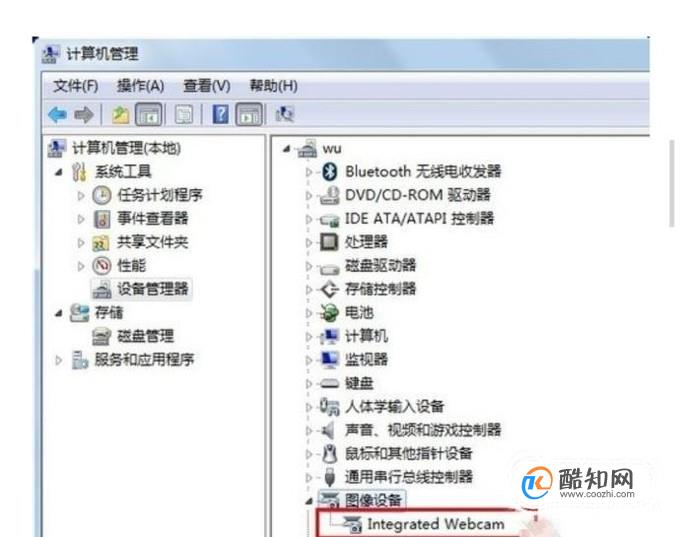
Task: Expand the DVD/CD-ROM 驱动器 category
Action: pyautogui.click(x=309, y=196)
